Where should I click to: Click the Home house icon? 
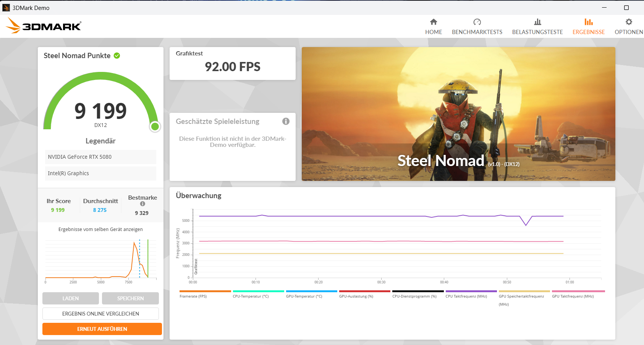[434, 22]
